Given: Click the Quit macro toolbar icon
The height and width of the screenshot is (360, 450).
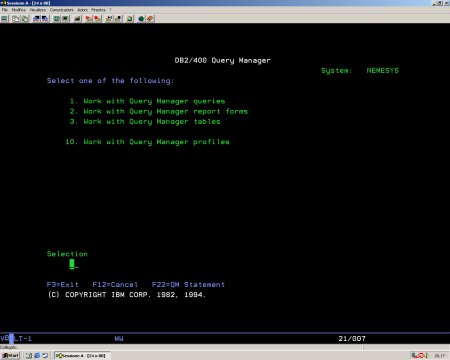Looking at the screenshot, I should pos(118,19).
